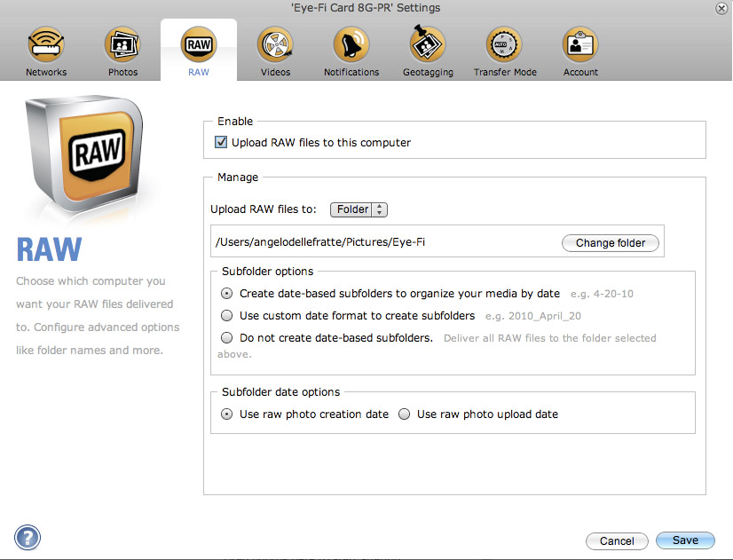Click the Change folder button
733x560 pixels.
click(x=610, y=243)
